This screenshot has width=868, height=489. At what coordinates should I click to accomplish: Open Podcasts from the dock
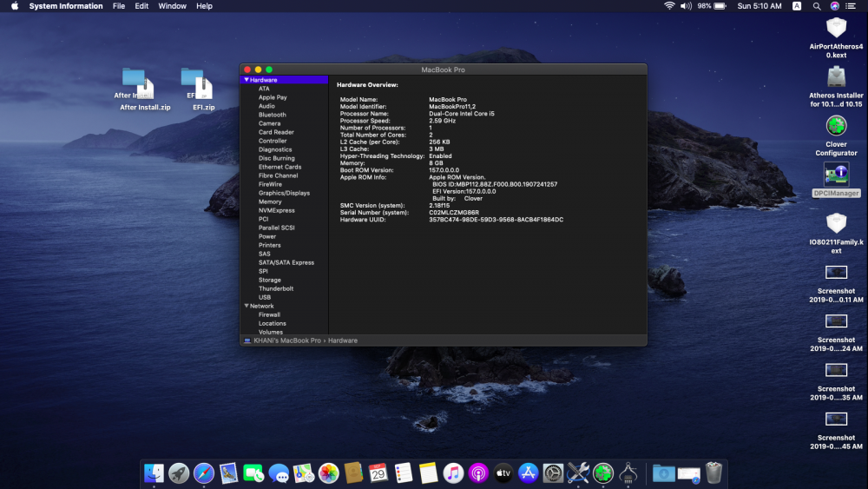click(x=478, y=473)
